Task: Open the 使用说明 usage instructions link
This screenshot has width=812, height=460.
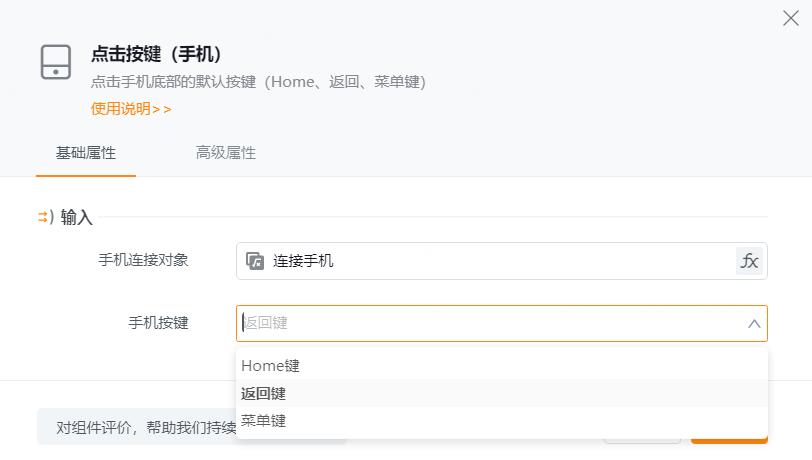Action: tap(131, 108)
